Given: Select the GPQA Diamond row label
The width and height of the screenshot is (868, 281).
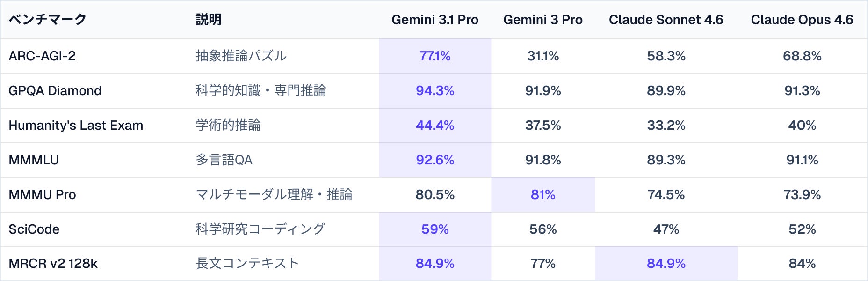Looking at the screenshot, I should pyautogui.click(x=55, y=91).
